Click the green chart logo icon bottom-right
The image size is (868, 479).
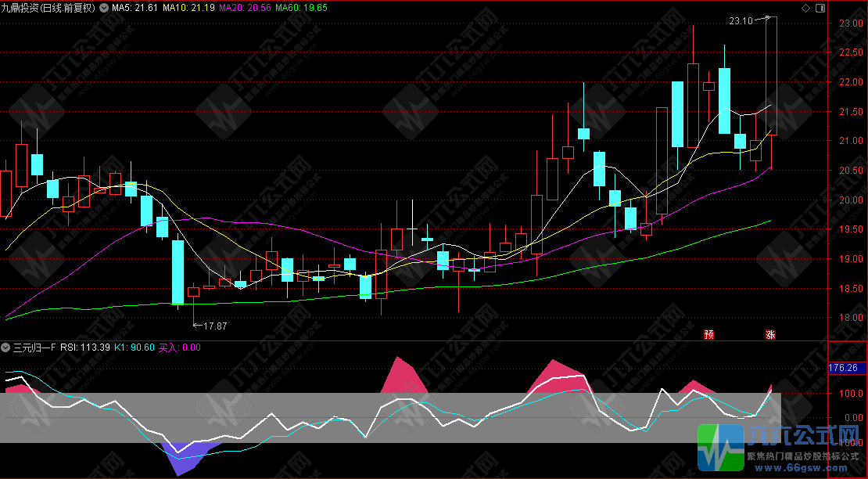(x=719, y=449)
